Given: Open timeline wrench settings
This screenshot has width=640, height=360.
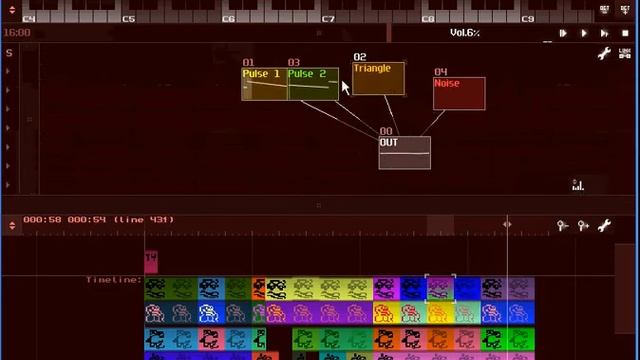Looking at the screenshot, I should click(x=604, y=225).
